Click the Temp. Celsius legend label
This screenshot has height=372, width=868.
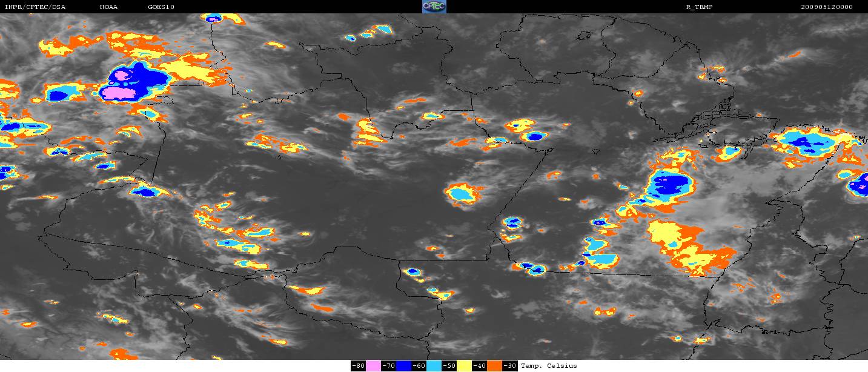click(x=549, y=366)
